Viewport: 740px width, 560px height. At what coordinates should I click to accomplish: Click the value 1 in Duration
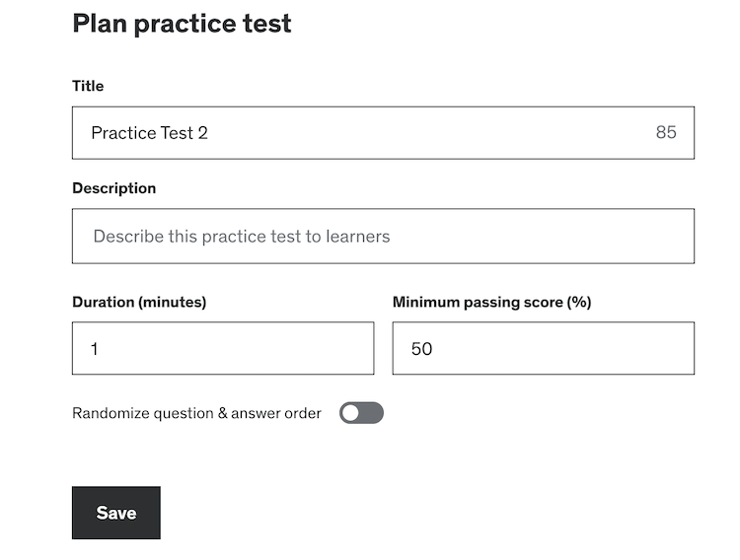click(x=95, y=348)
